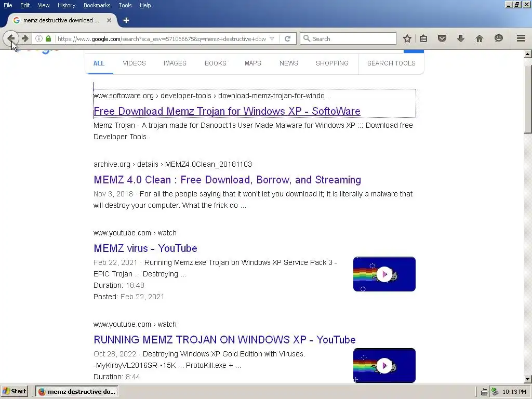Play the MEMZ virus video thumbnail
Viewport: 532px width, 399px height.
coord(384,274)
